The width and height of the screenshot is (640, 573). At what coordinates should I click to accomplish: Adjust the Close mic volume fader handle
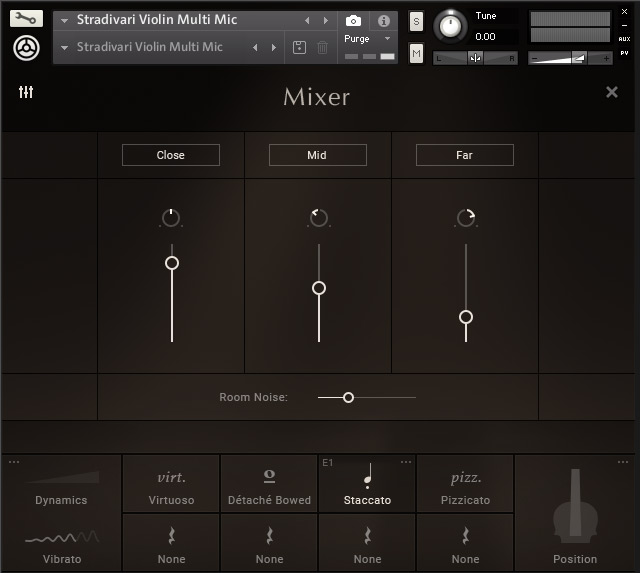(x=172, y=263)
